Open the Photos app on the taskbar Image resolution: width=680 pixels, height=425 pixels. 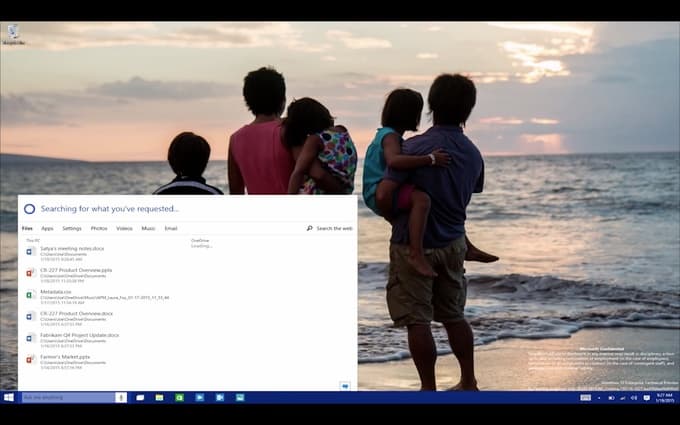pos(240,397)
